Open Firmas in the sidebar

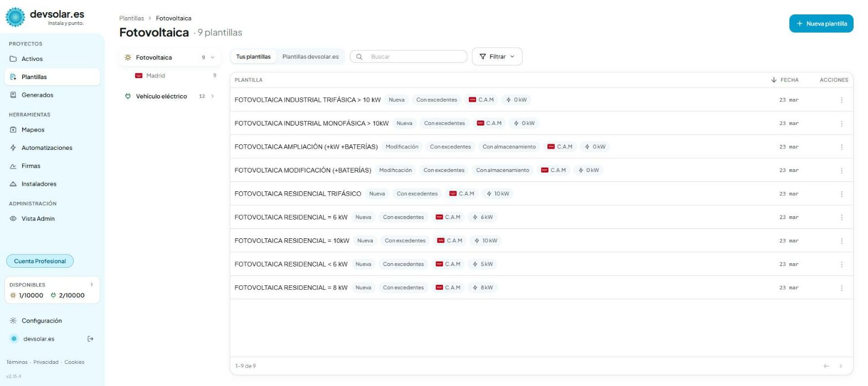click(x=53, y=166)
